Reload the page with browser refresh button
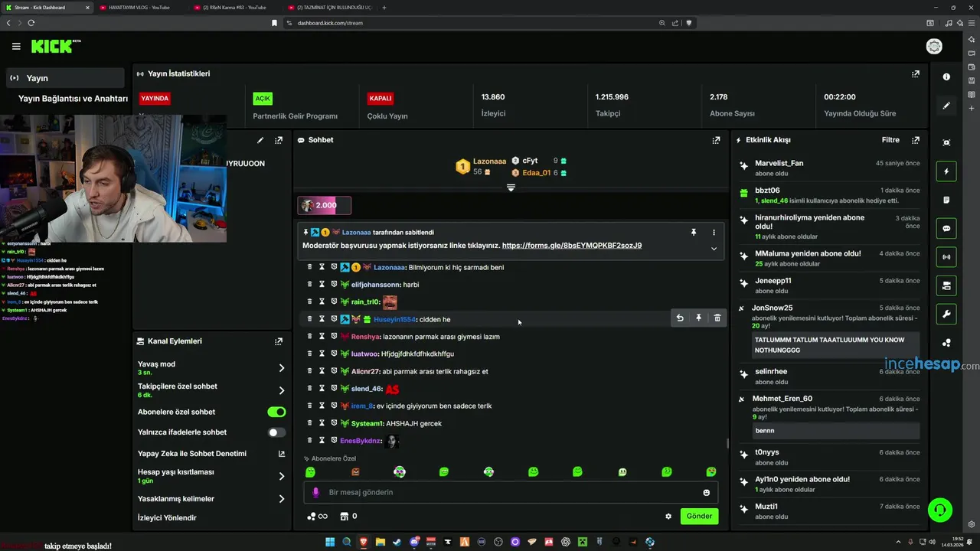This screenshot has width=980, height=551. (31, 23)
